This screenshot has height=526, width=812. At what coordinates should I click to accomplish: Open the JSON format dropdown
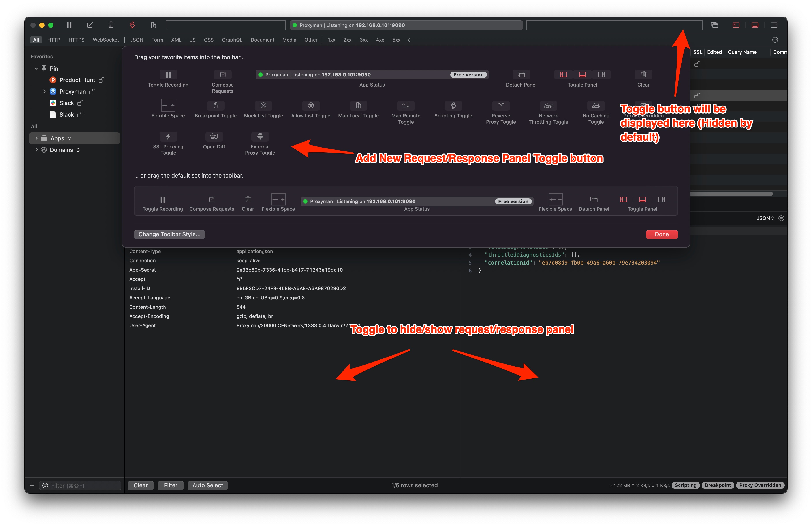[765, 218]
